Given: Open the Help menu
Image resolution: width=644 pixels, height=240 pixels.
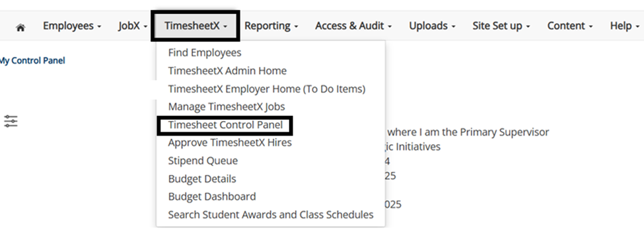Looking at the screenshot, I should coord(624,26).
